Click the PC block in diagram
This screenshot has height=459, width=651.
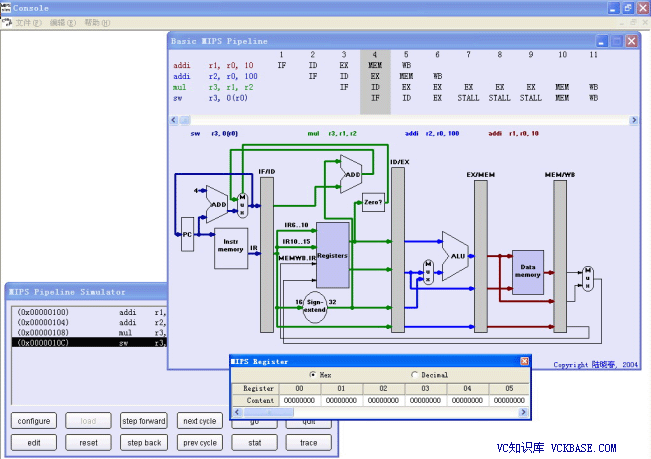(187, 234)
